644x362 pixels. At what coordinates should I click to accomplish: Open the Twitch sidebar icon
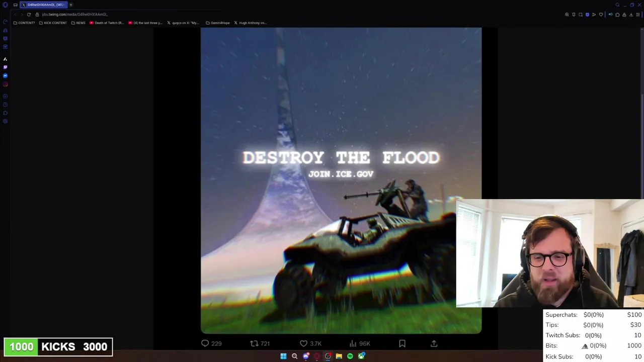5,67
